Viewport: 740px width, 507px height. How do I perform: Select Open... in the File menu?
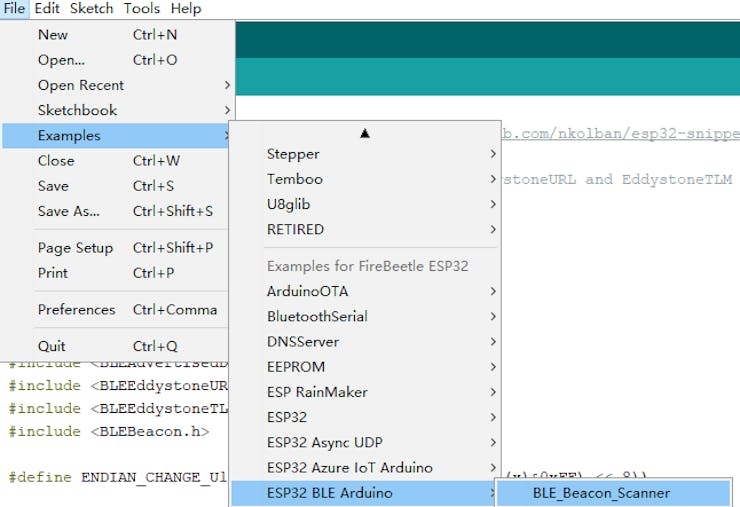(x=117, y=60)
